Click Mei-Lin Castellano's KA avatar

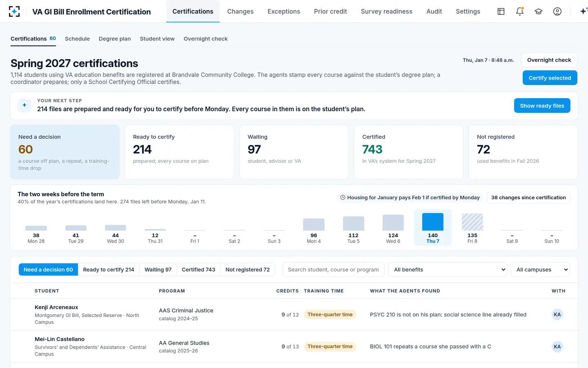point(557,347)
